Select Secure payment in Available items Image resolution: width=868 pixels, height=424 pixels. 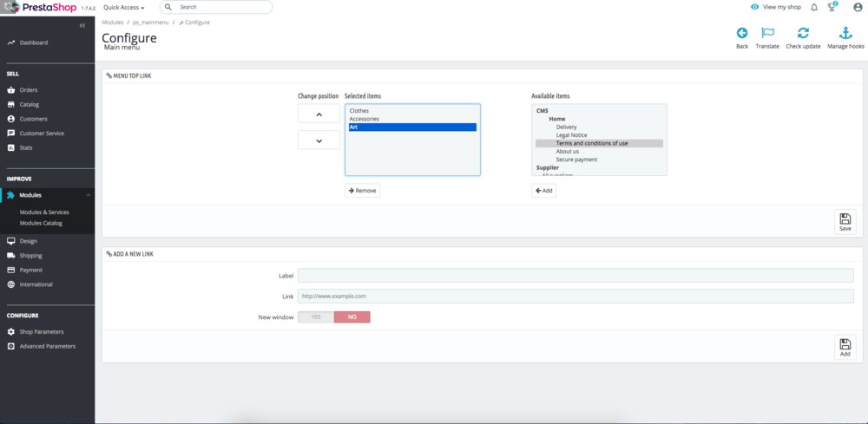point(599,160)
